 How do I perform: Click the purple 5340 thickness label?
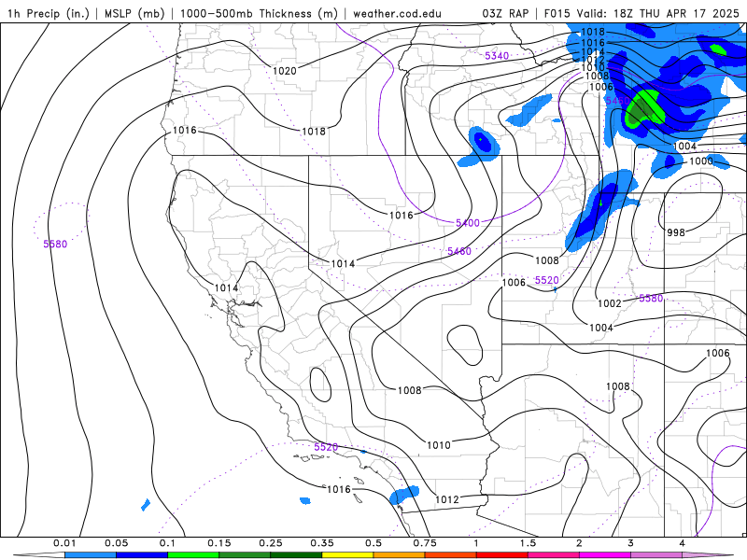[x=497, y=56]
